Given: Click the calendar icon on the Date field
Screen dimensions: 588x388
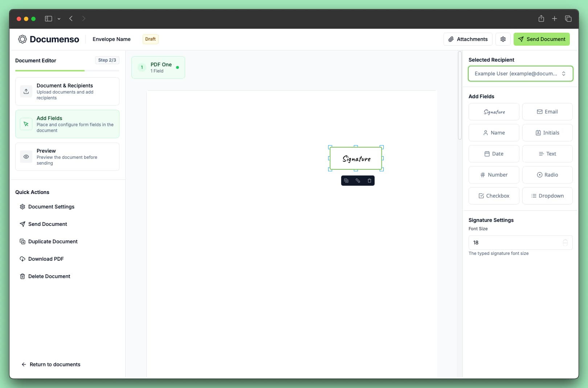Looking at the screenshot, I should [x=486, y=154].
